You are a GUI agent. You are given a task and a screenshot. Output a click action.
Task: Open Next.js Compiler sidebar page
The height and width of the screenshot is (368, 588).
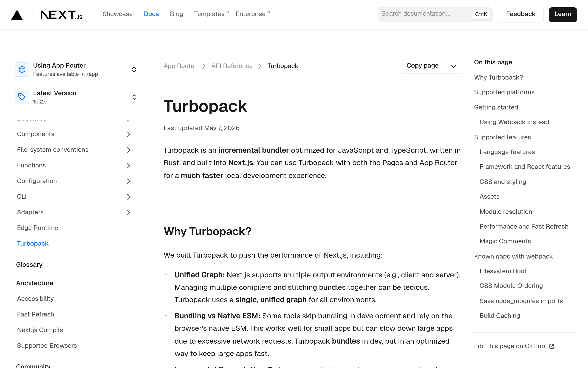tap(41, 330)
